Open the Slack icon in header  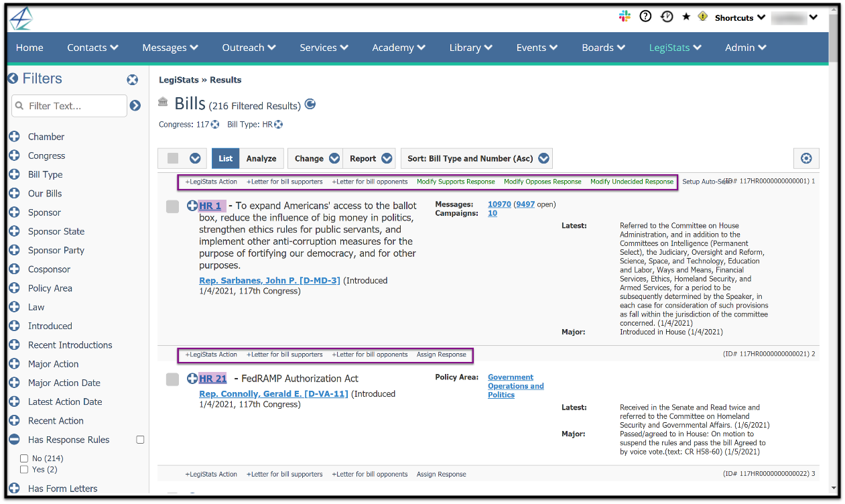pos(625,17)
